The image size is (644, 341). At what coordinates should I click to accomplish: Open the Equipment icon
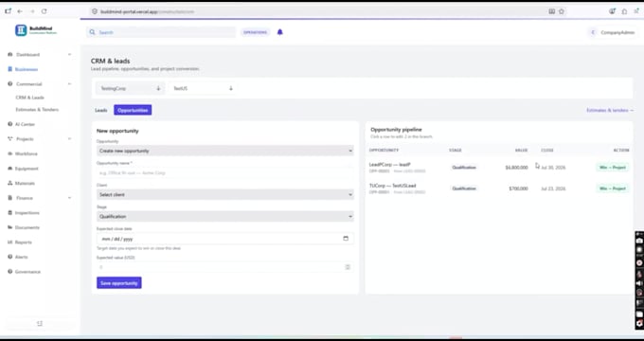[10, 169]
